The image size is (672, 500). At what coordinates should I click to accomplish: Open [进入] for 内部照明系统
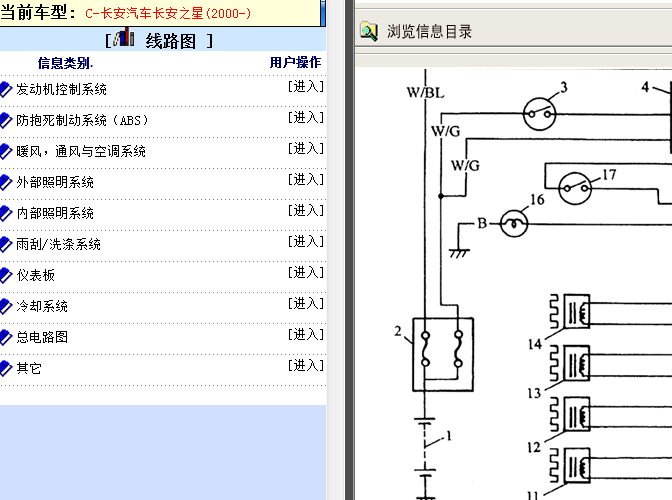point(306,210)
